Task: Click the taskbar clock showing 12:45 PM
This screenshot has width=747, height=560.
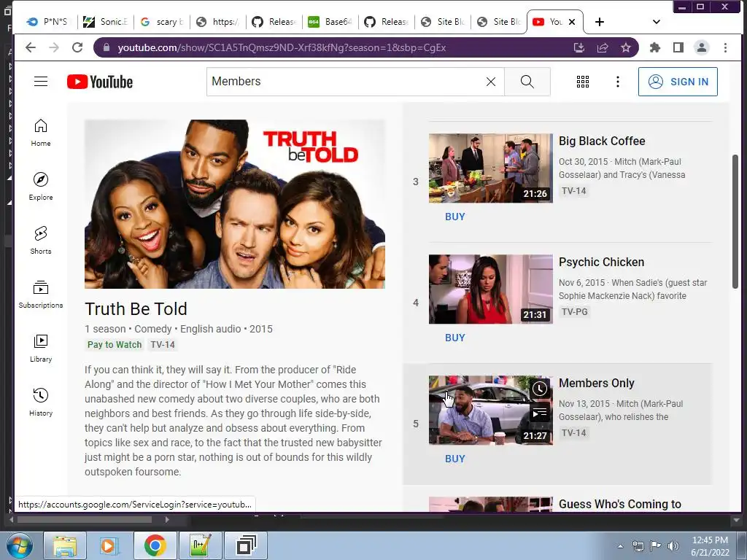Action: pos(710,546)
